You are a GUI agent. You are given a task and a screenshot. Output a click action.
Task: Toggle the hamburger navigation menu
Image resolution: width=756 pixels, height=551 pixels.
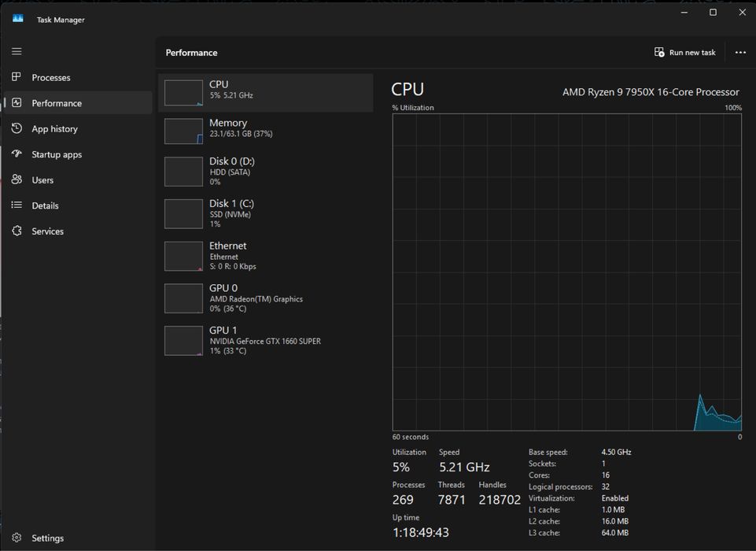coord(17,52)
